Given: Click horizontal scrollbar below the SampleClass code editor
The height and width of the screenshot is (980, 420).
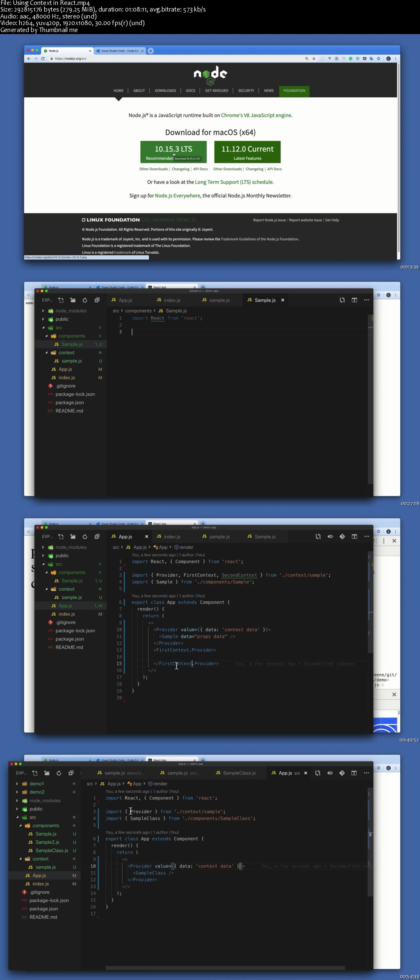Looking at the screenshot, I should pyautogui.click(x=225, y=968).
